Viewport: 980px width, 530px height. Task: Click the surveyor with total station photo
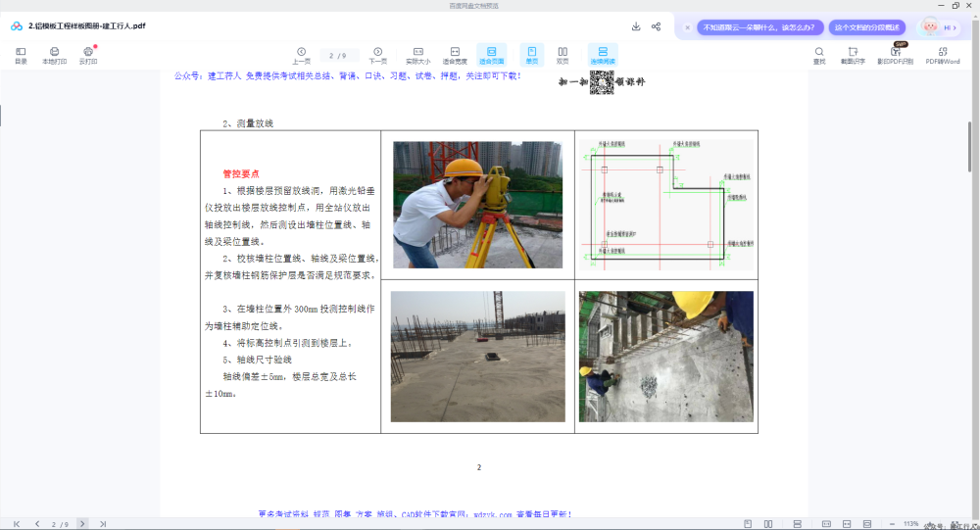pyautogui.click(x=477, y=205)
